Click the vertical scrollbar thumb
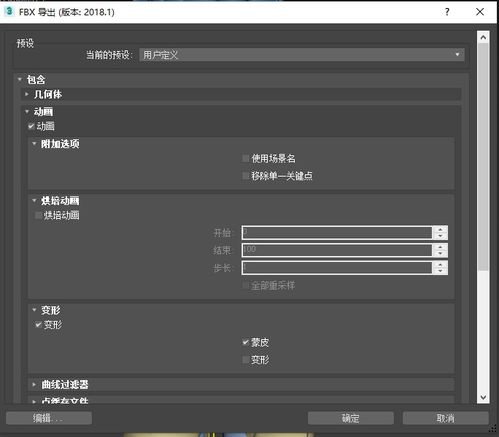Image resolution: width=499 pixels, height=437 pixels. (483, 157)
